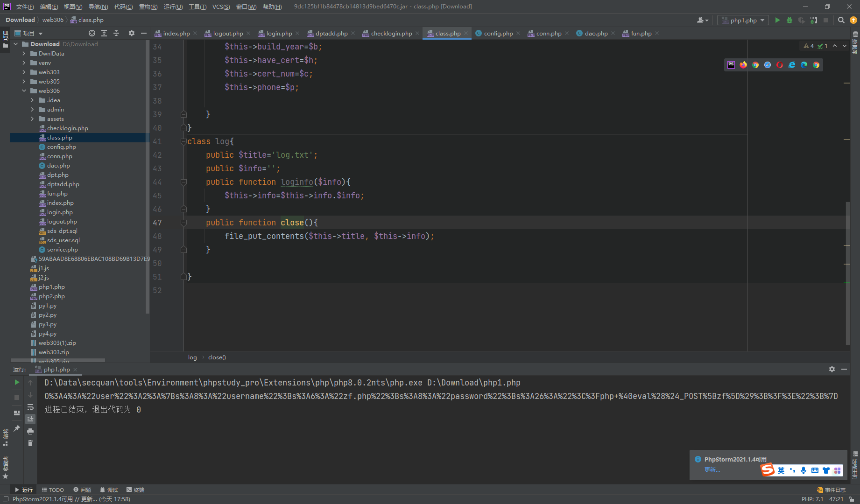Minimize the Run tool window
Image resolution: width=860 pixels, height=504 pixels.
click(x=844, y=369)
